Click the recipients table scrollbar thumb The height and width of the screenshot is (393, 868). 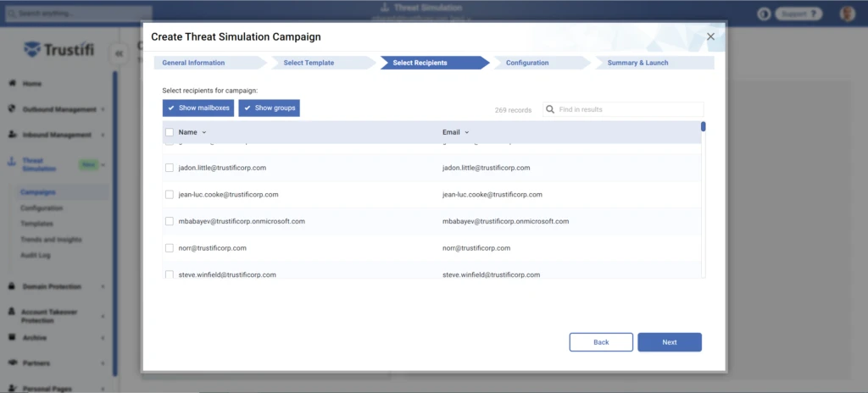pyautogui.click(x=703, y=126)
